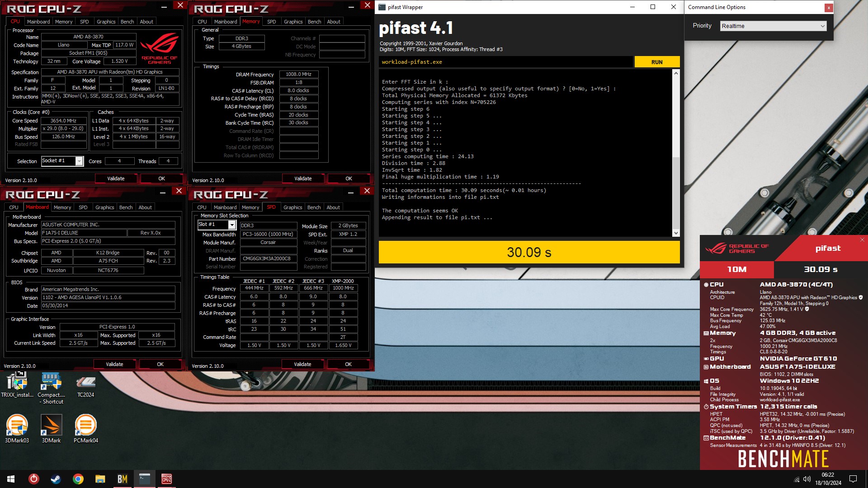Open Graphics tab in the CPU-Z memory Timings window
868x488 pixels.
coord(293,22)
